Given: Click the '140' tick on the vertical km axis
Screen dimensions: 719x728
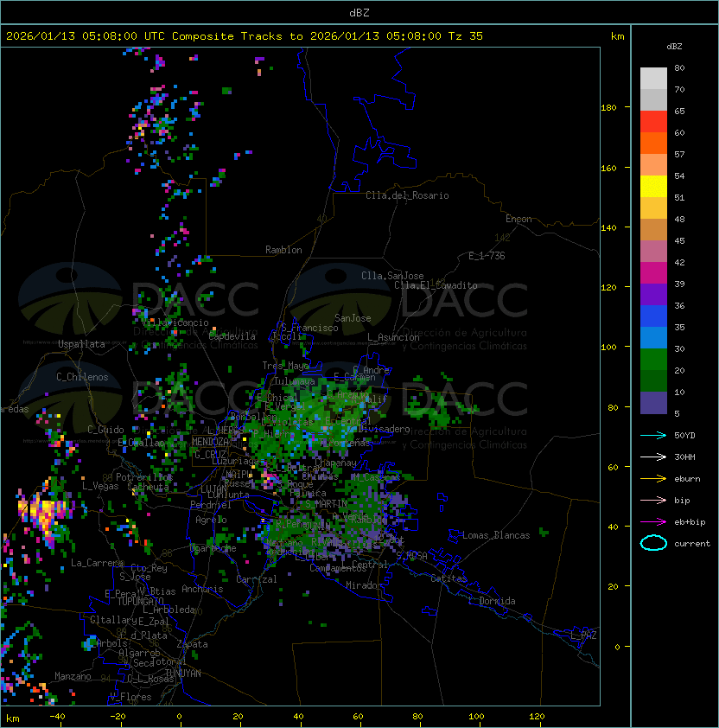Looking at the screenshot, I should (x=608, y=228).
